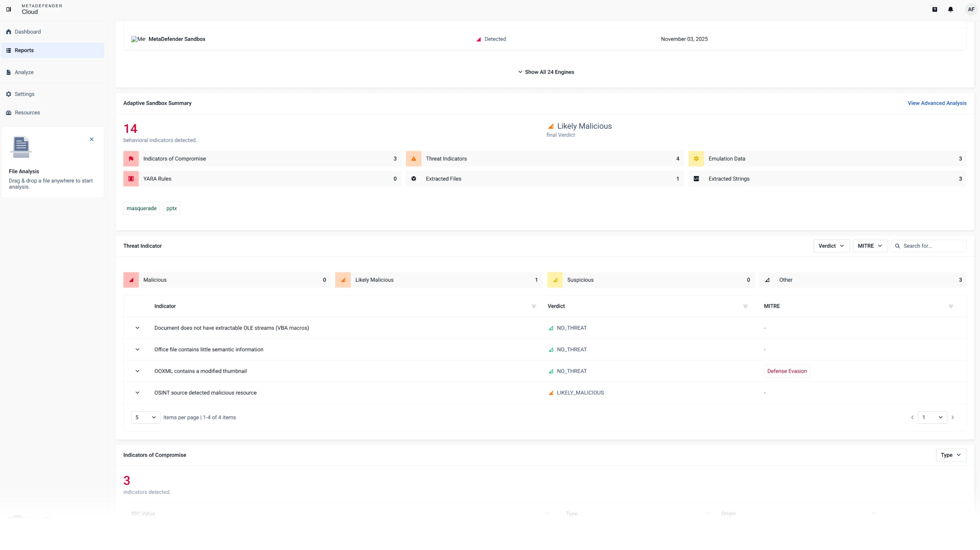Expand the OSINT source detected malicious resource row
The width and height of the screenshot is (980, 550).
(137, 393)
